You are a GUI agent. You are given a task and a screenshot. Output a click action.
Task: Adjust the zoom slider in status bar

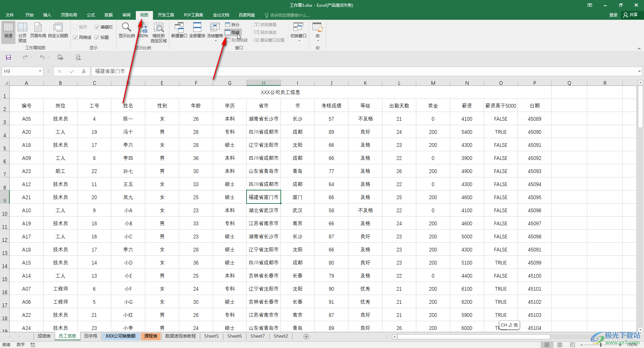pyautogui.click(x=600, y=344)
